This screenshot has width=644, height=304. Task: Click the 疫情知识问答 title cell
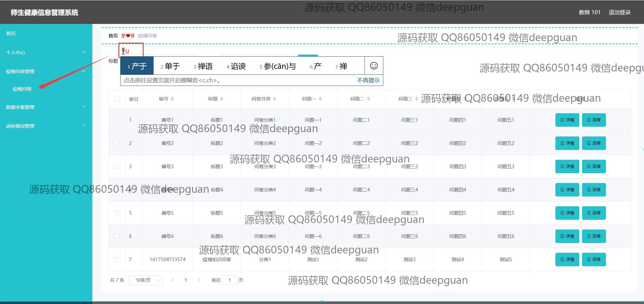tap(217, 260)
